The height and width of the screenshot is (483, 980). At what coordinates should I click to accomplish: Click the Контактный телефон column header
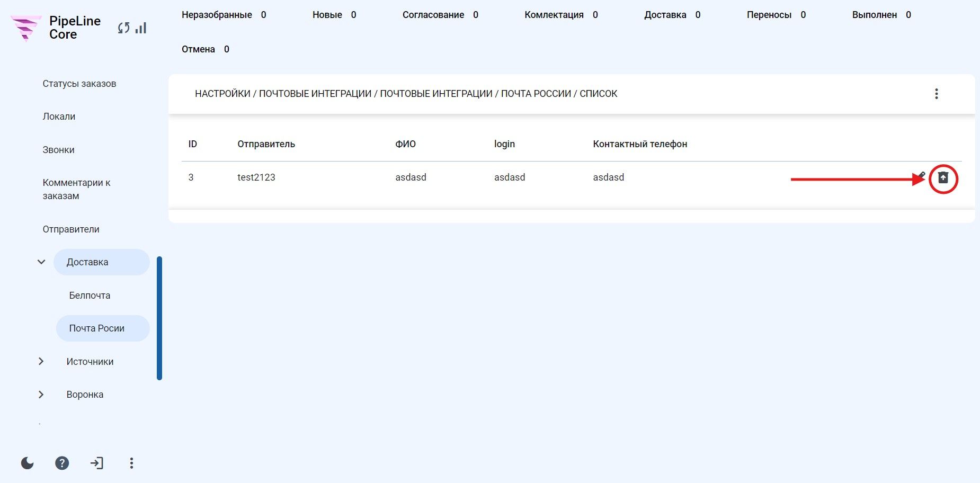(x=640, y=144)
